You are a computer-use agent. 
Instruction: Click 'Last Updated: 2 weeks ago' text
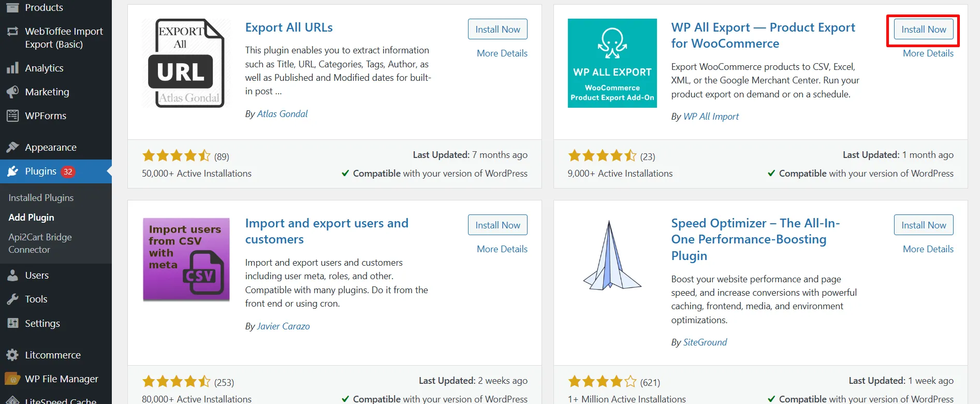click(x=473, y=381)
